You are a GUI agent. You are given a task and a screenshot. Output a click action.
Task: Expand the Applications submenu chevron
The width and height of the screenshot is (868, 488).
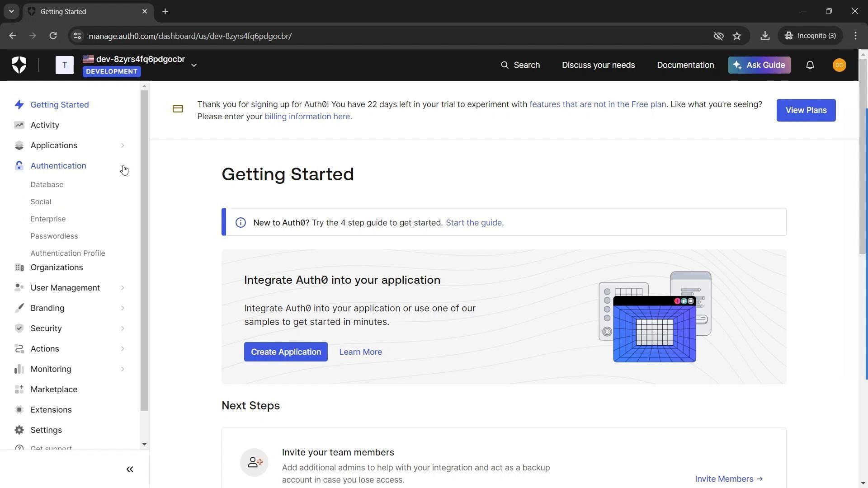(123, 145)
